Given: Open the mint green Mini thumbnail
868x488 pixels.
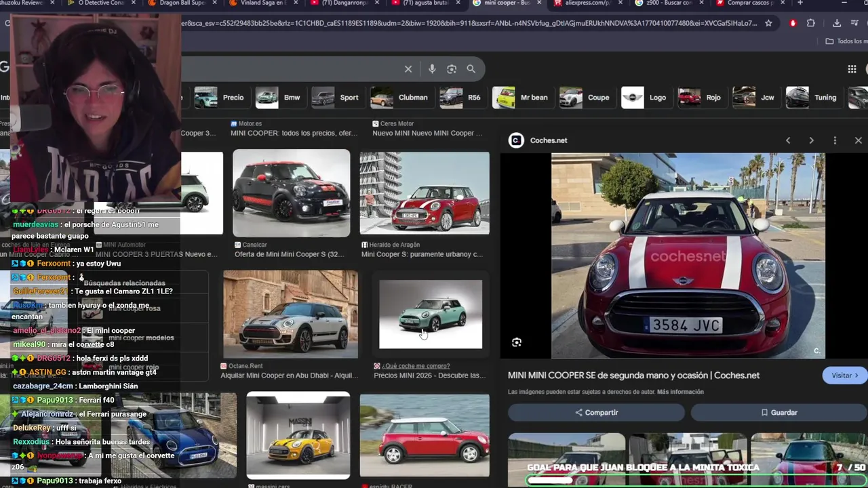Looking at the screenshot, I should (431, 314).
